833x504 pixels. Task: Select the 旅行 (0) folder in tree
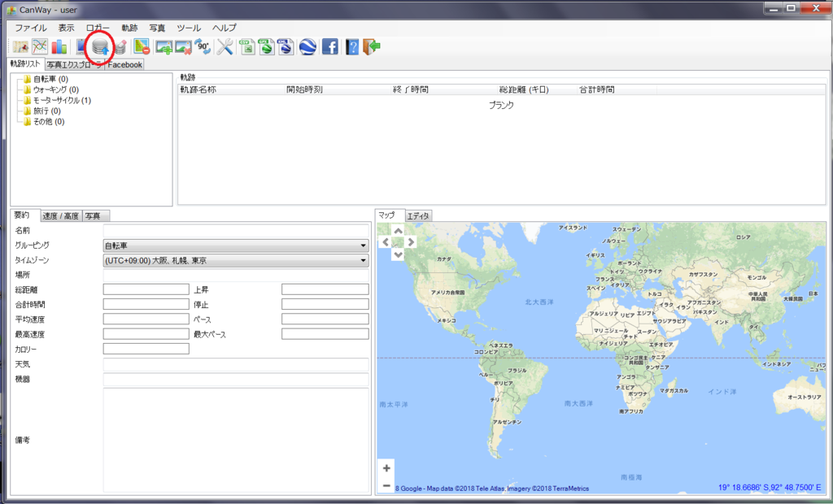pos(46,111)
